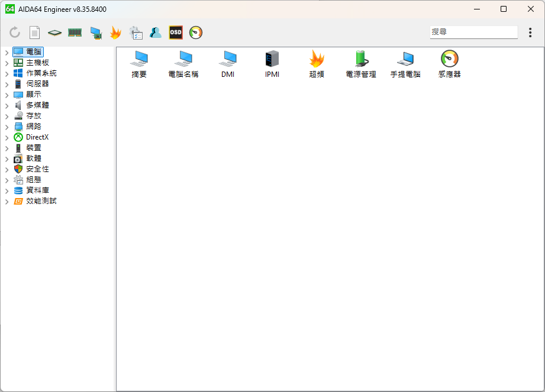Viewport: 545px width, 392px height.
Task: Expand the 資料庫 tree node
Action: tap(7, 191)
